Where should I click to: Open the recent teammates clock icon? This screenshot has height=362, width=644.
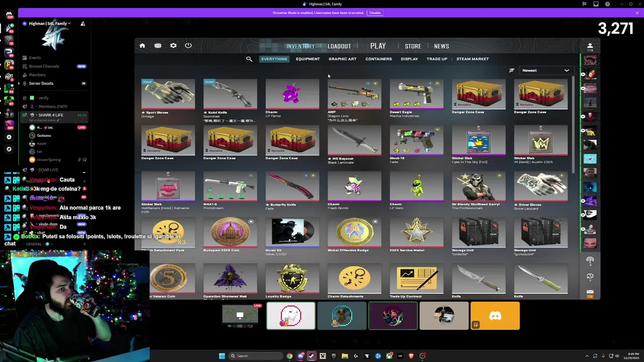590,277
